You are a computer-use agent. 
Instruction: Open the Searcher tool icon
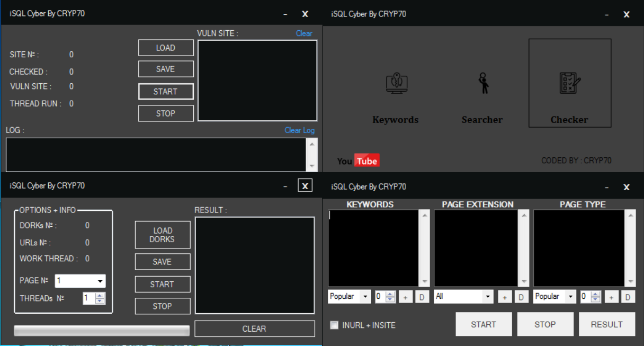[482, 84]
